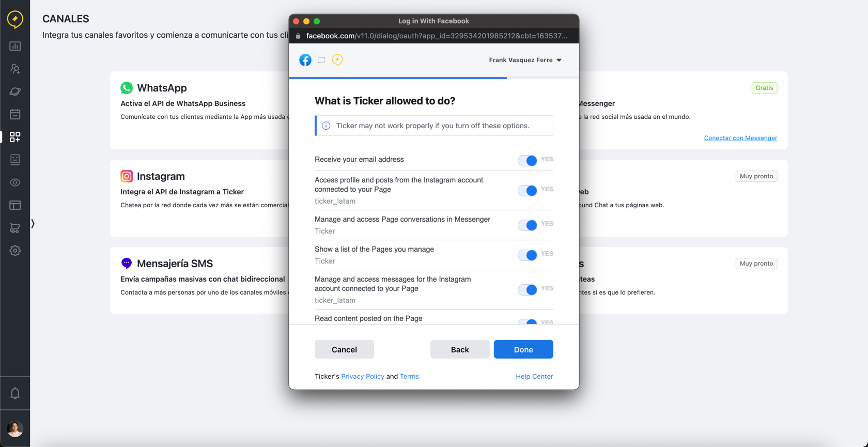
Task: Click the CANALES page heading
Action: click(66, 19)
